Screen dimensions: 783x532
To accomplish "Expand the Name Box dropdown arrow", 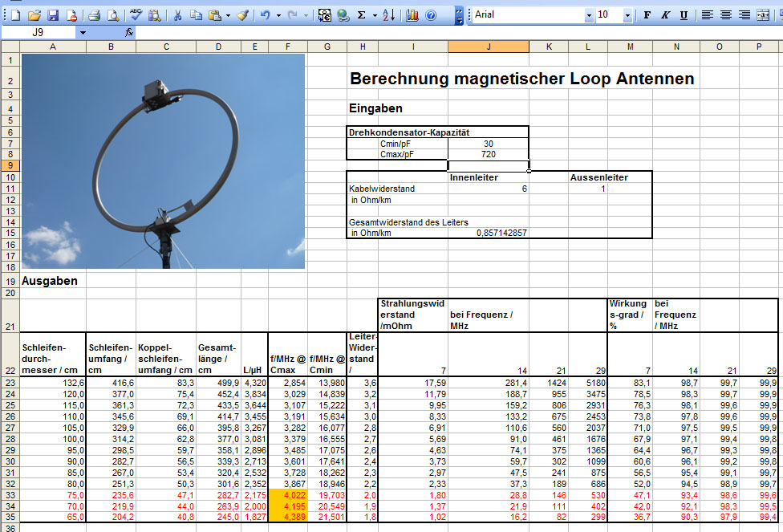I will coord(83,33).
